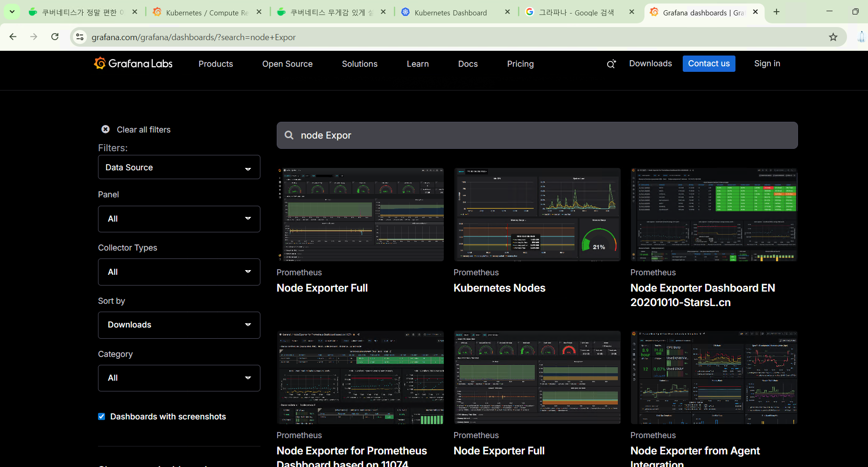
Task: Open Node Exporter for Prometheus Dashboard thumbnail
Action: 360,377
